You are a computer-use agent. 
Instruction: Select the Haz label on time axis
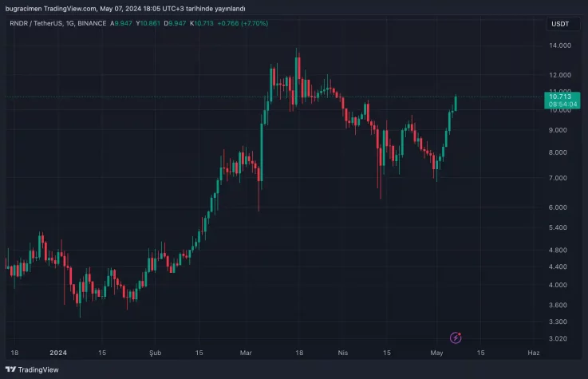pyautogui.click(x=534, y=352)
